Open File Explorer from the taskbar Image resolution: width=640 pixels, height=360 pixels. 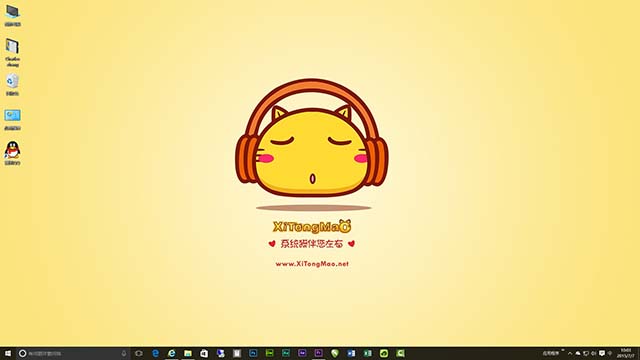[188, 353]
